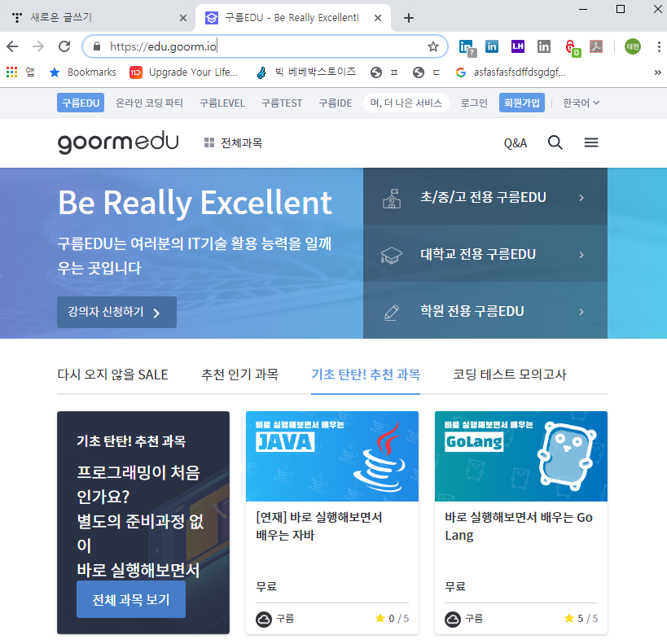Open the Q&A page

(516, 143)
